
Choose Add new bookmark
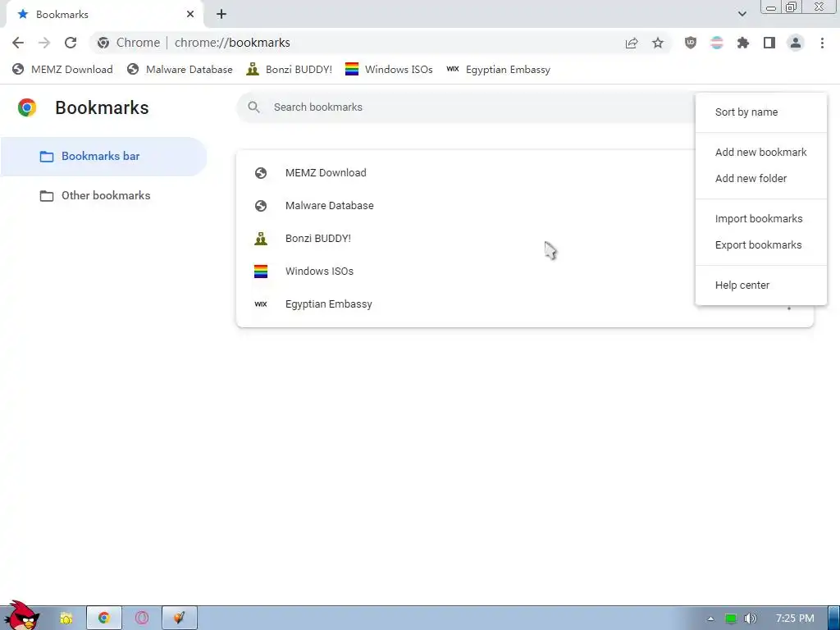(760, 152)
